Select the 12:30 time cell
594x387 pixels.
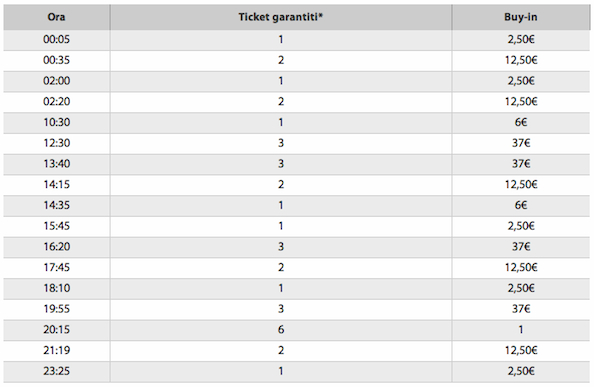pos(56,143)
